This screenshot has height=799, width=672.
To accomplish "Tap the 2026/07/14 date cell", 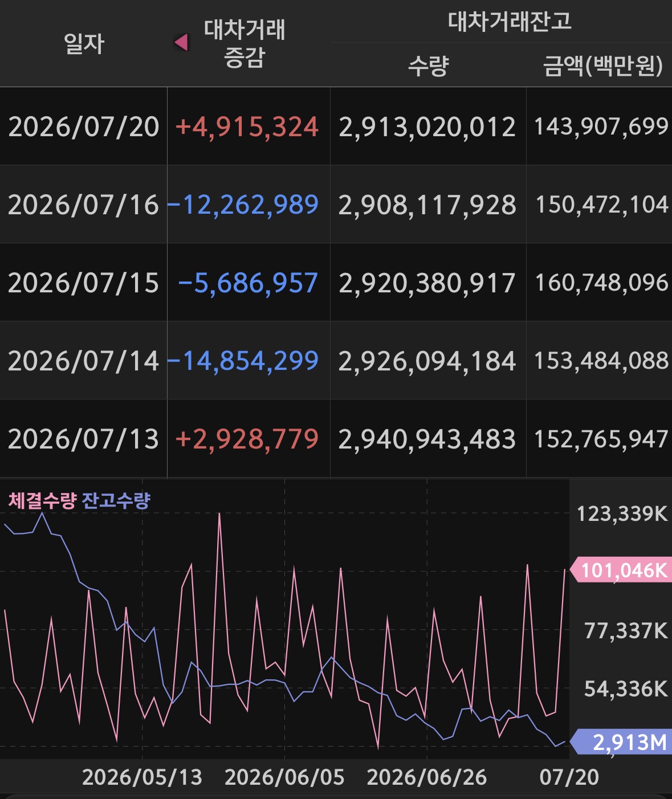I will (84, 361).
